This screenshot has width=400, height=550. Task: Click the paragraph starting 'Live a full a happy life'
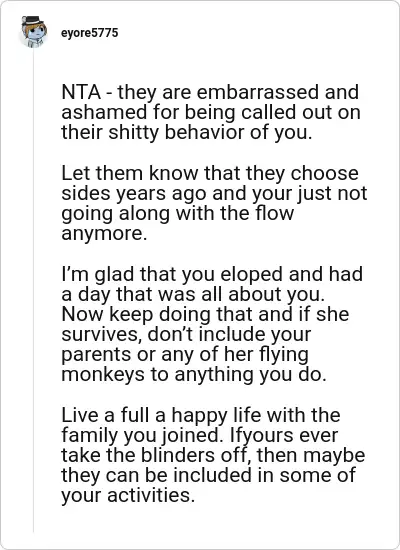213,455
